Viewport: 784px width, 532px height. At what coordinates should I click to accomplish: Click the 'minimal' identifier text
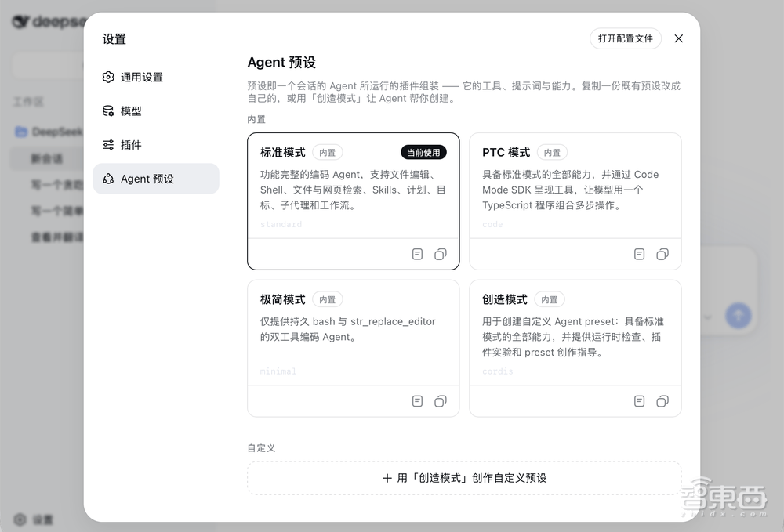pyautogui.click(x=278, y=371)
